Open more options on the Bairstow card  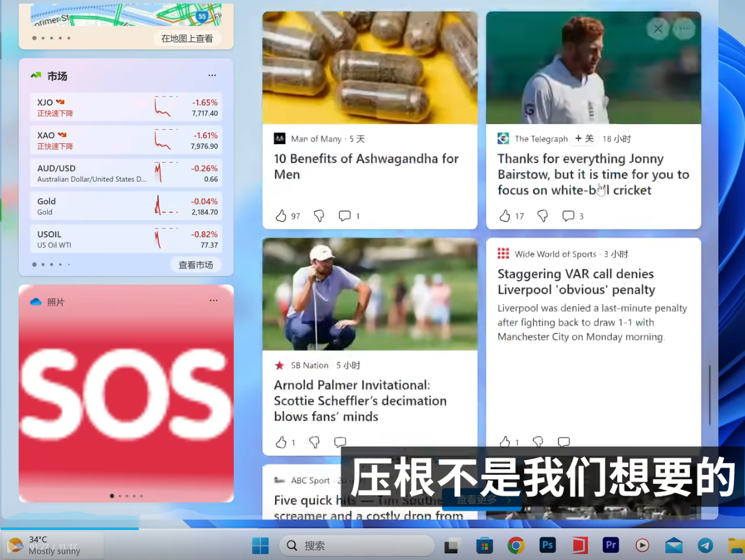click(x=685, y=29)
